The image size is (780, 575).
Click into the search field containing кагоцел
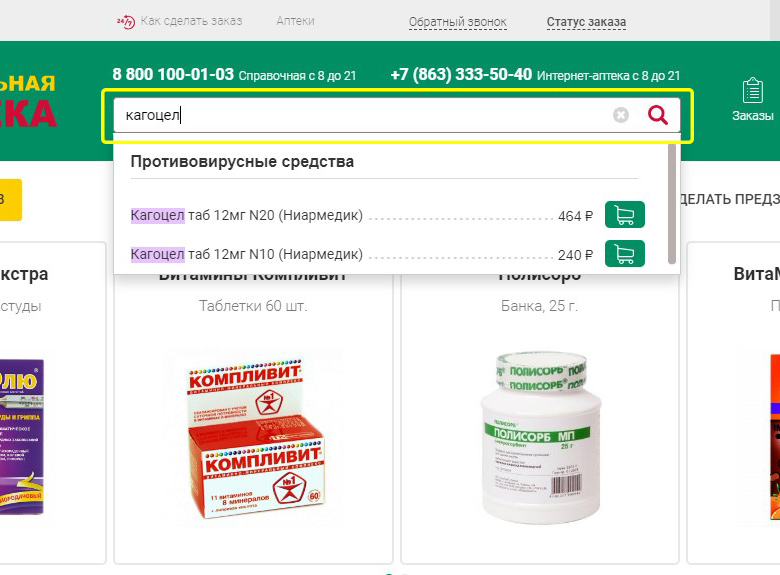click(x=363, y=115)
